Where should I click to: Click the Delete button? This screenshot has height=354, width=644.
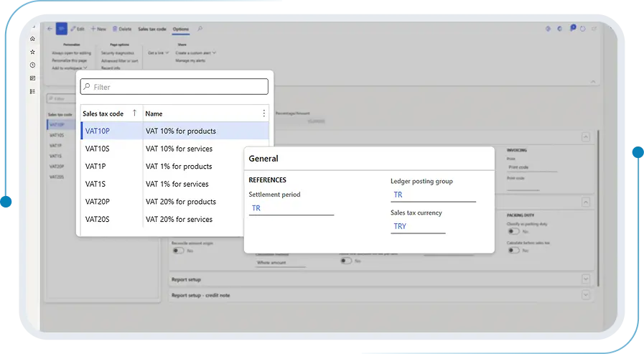(122, 29)
